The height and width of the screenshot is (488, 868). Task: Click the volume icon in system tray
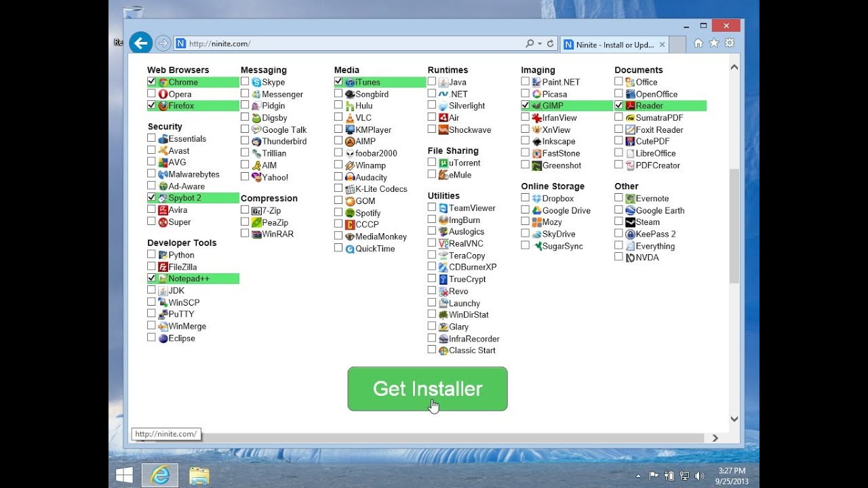click(x=699, y=476)
